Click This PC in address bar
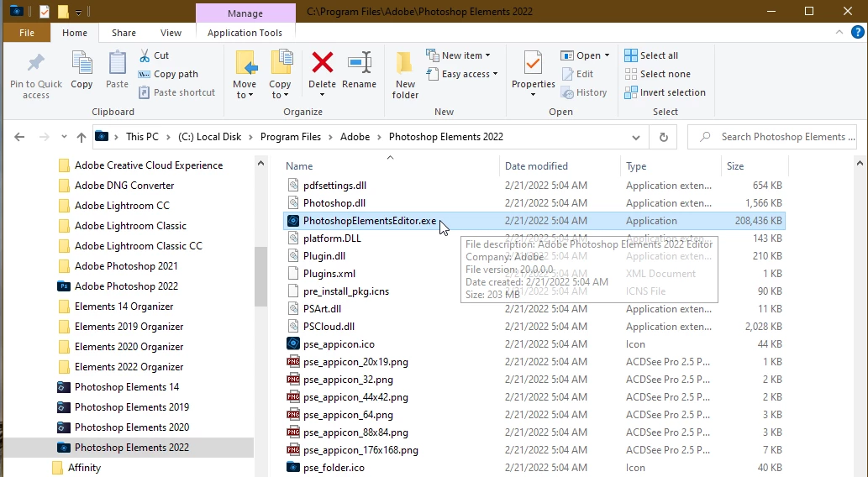 (142, 137)
